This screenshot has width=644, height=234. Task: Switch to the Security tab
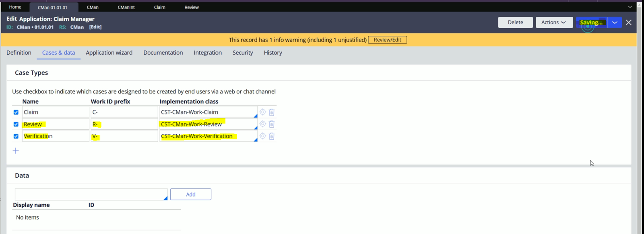[x=243, y=53]
